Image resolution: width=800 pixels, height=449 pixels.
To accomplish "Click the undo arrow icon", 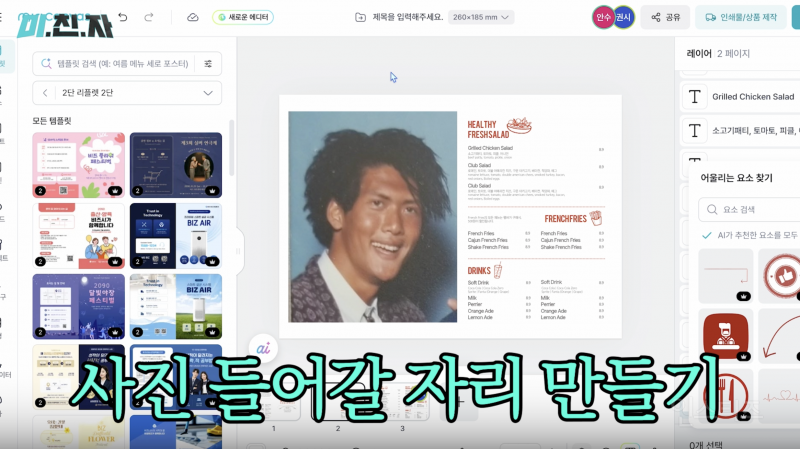I will click(x=122, y=17).
